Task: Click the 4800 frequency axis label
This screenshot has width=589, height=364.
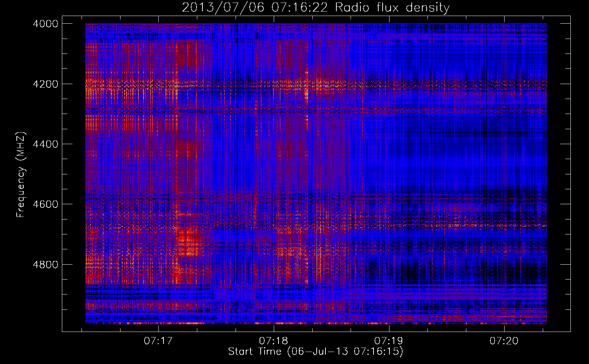Action: click(46, 265)
